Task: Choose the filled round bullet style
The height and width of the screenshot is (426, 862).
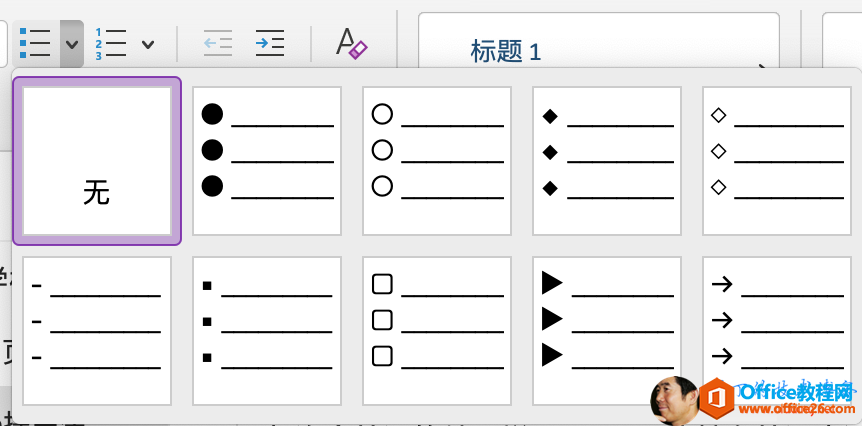Action: [x=267, y=161]
